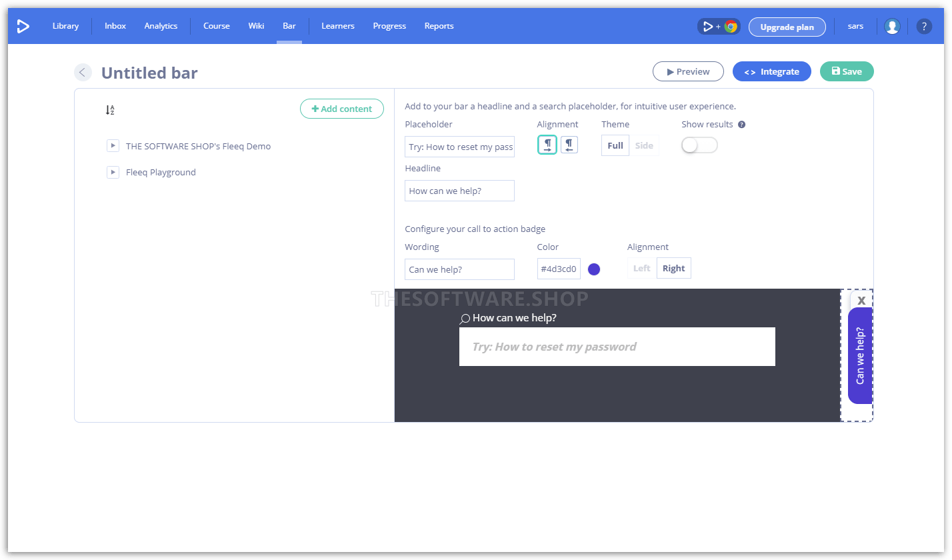The width and height of the screenshot is (952, 560).
Task: Click the A-Z sort icon
Action: 110,110
